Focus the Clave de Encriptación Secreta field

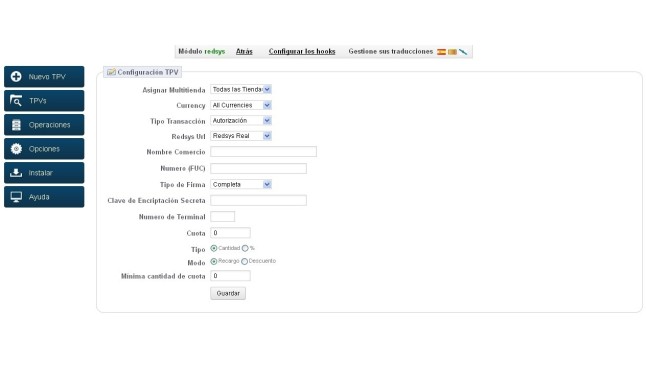coord(258,200)
